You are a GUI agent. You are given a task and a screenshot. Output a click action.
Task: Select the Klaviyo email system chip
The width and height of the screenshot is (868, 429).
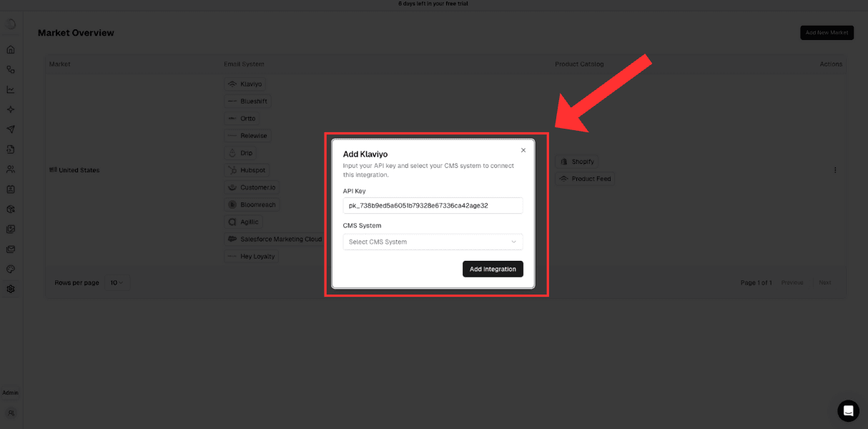coord(245,84)
